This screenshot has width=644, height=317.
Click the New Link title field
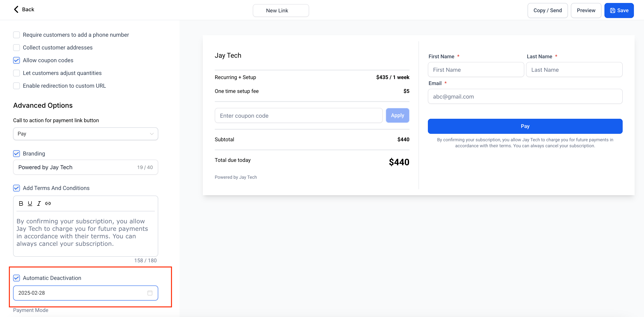click(x=281, y=10)
